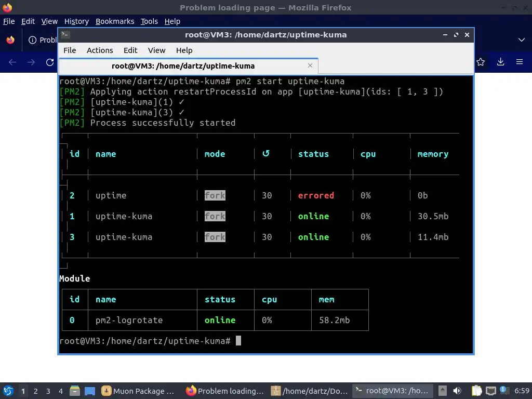Open Firefox Edit menu
This screenshot has width=532, height=399.
point(28,21)
